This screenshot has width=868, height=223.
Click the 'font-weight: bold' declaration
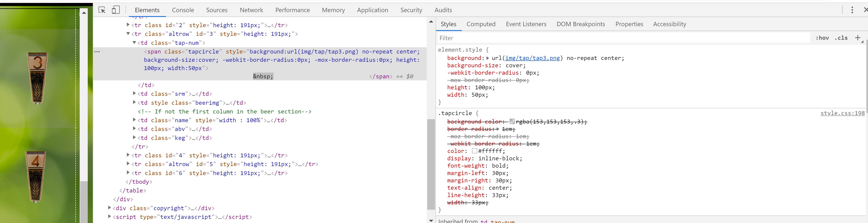click(478, 166)
